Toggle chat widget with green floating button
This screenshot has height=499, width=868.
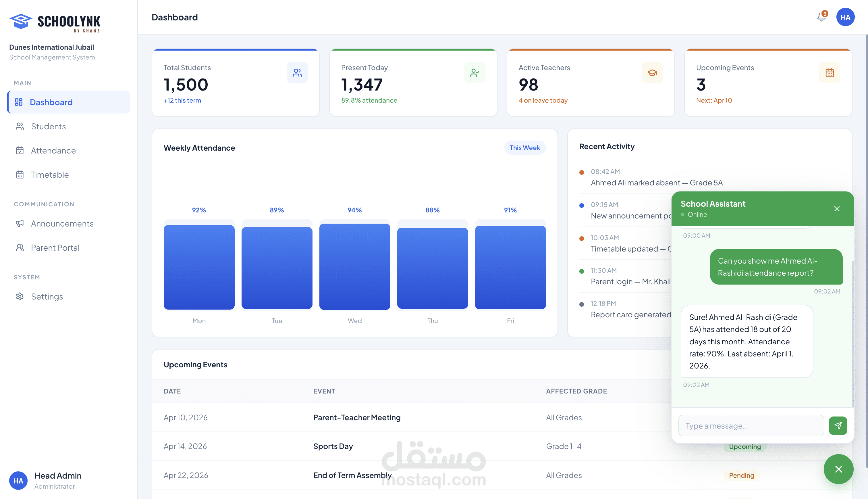click(838, 469)
